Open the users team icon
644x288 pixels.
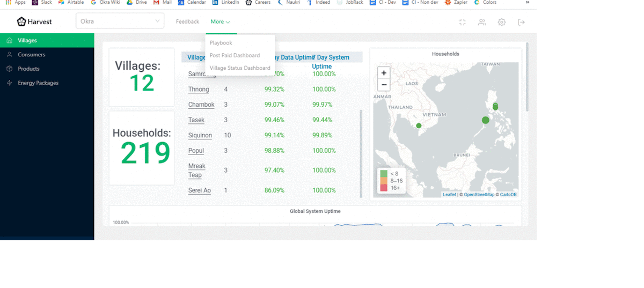pyautogui.click(x=482, y=22)
